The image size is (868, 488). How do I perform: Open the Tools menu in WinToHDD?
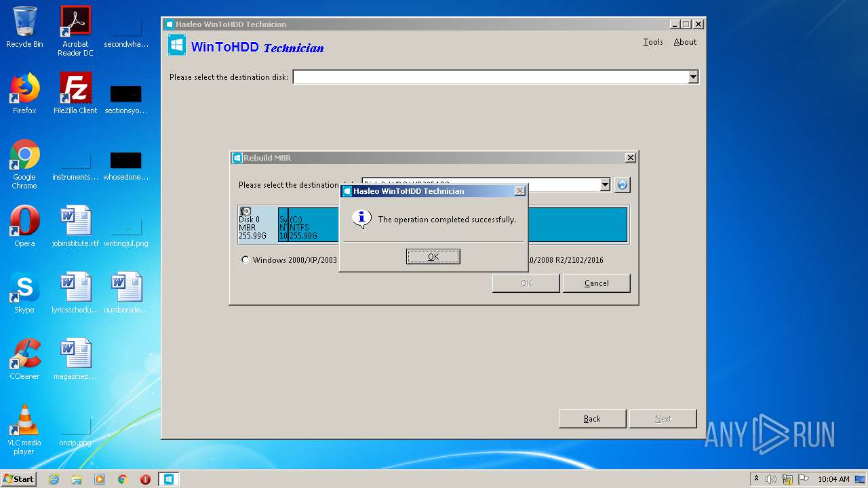point(653,42)
